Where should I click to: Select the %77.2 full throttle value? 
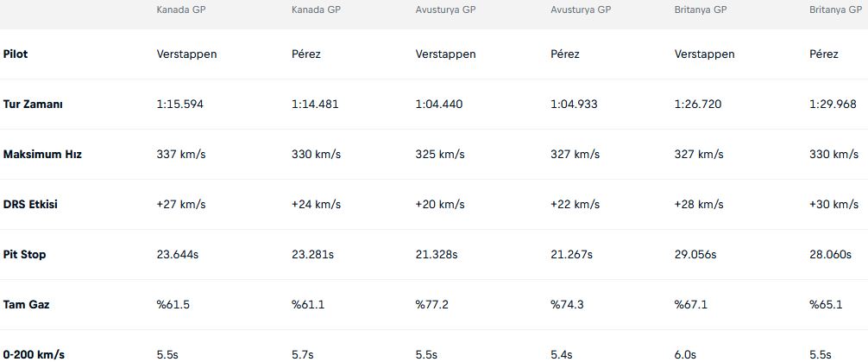[x=431, y=304]
